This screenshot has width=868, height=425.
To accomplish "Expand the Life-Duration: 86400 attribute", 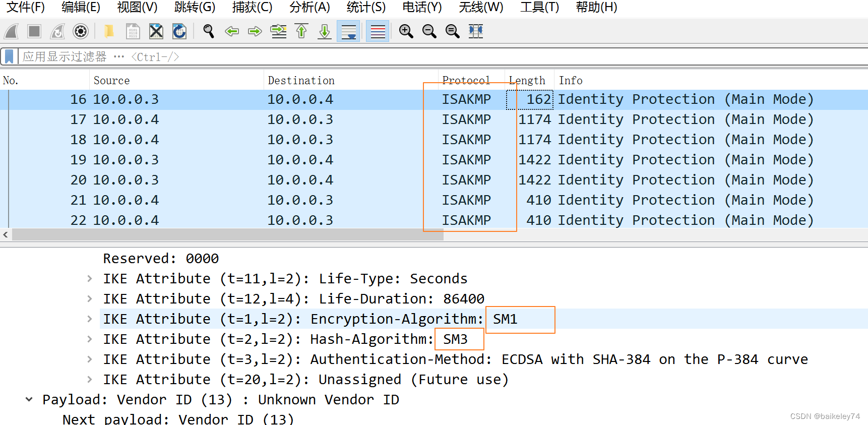I will [89, 298].
